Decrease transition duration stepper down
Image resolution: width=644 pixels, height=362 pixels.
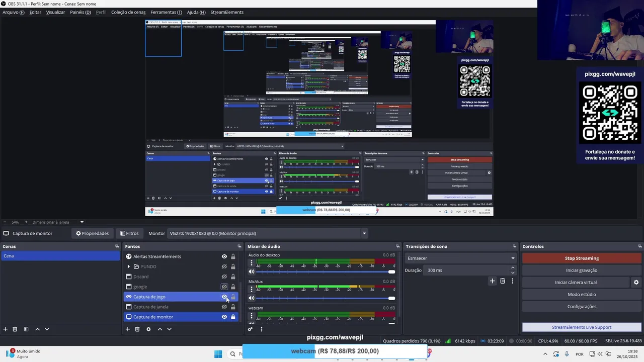click(513, 273)
